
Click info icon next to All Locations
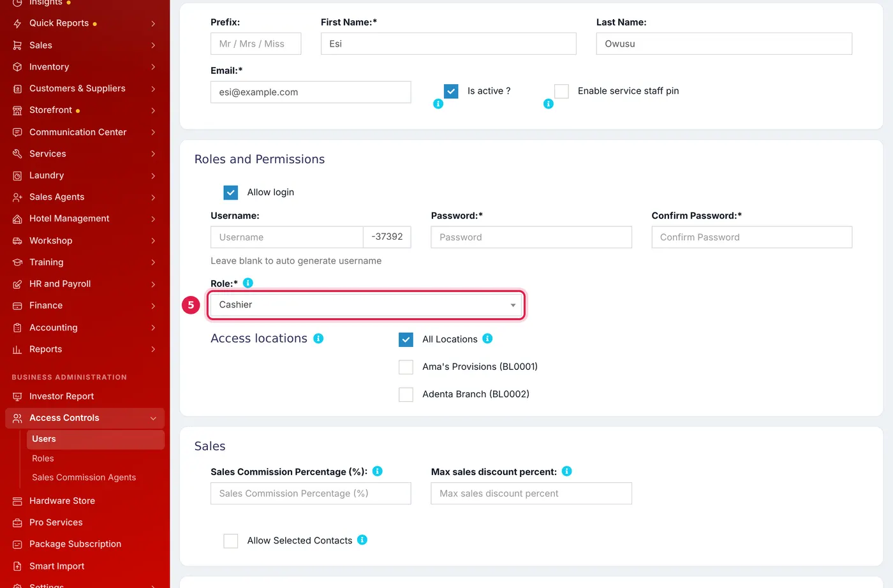[487, 338]
